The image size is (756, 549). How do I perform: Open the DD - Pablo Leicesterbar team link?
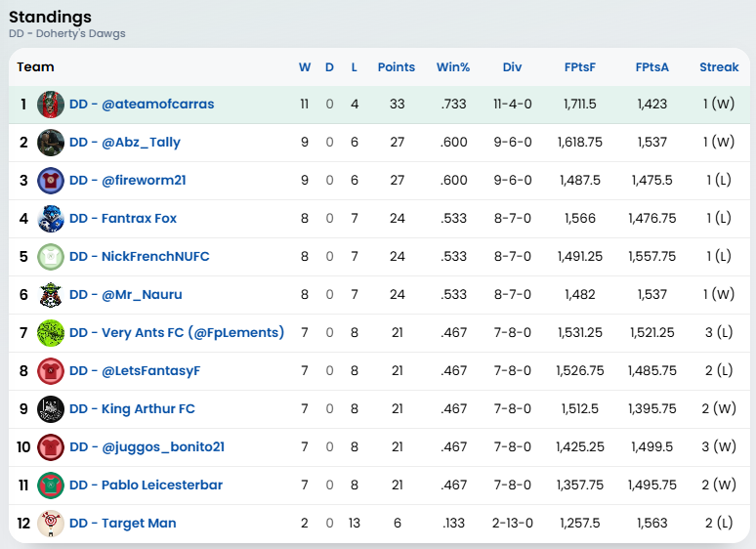147,485
